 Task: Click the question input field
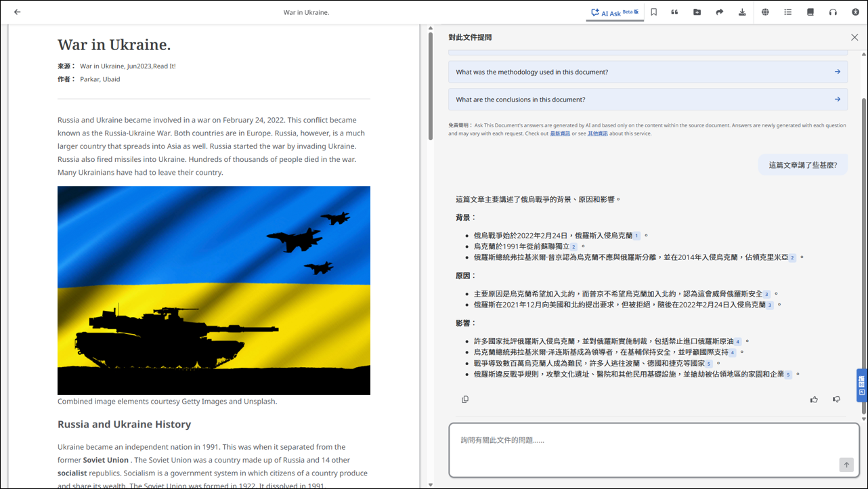tap(654, 450)
